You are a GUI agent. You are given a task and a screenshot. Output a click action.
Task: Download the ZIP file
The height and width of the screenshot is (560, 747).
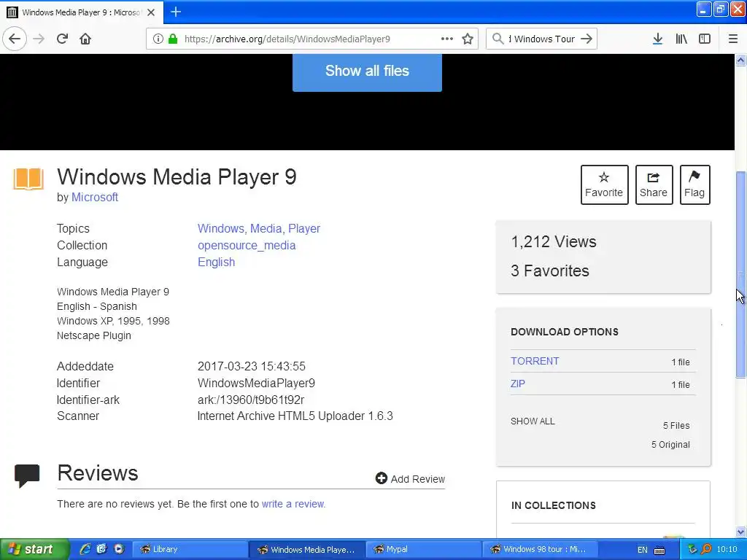coord(518,384)
